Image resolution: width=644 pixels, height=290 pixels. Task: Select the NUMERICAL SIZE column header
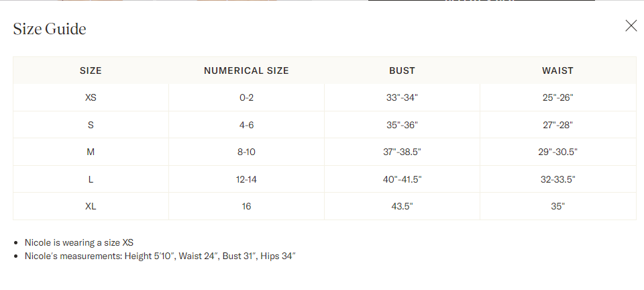246,70
